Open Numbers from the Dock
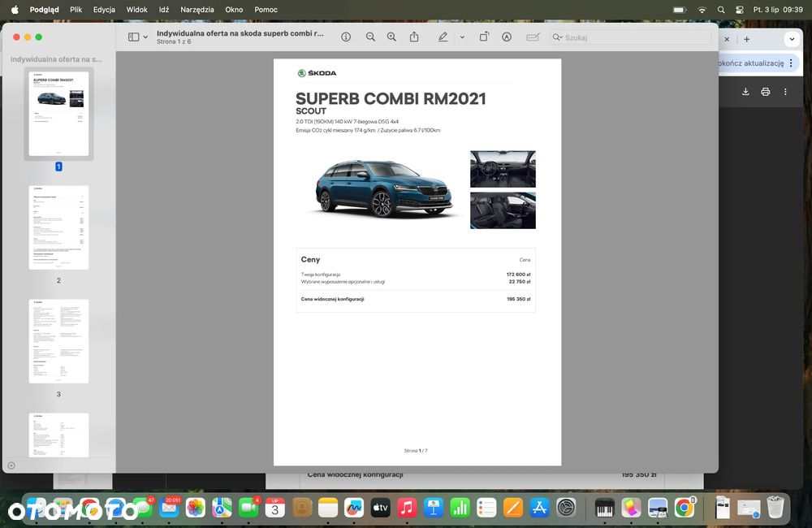The width and height of the screenshot is (812, 528). 460,508
